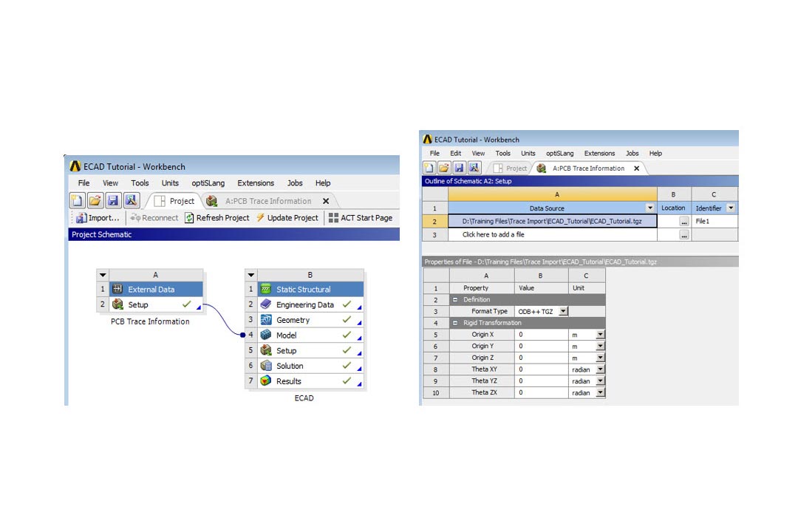Open the system A dropdown arrow in the schematic

click(103, 275)
